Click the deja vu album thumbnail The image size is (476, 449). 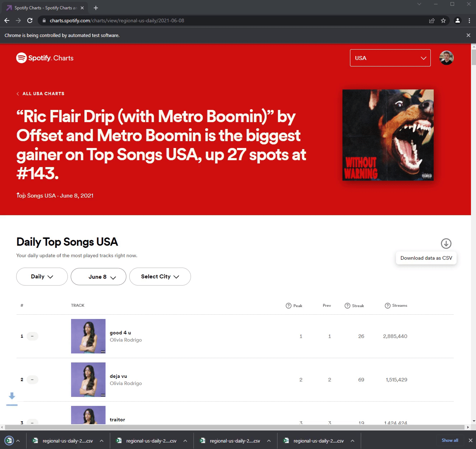(x=88, y=380)
